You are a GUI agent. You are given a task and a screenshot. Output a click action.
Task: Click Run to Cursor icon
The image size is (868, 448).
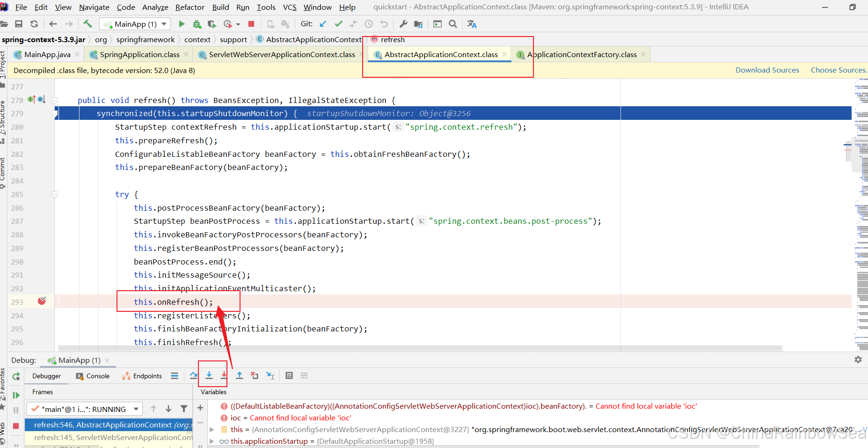pyautogui.click(x=270, y=375)
